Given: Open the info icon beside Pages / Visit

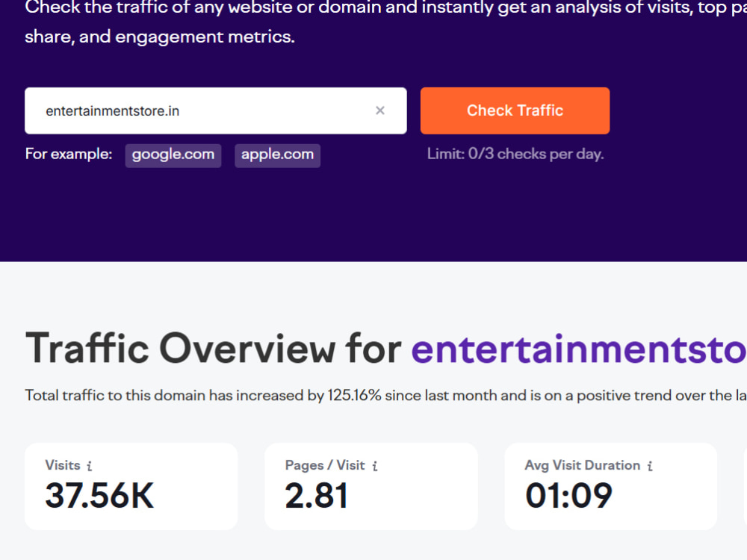Looking at the screenshot, I should (x=375, y=466).
